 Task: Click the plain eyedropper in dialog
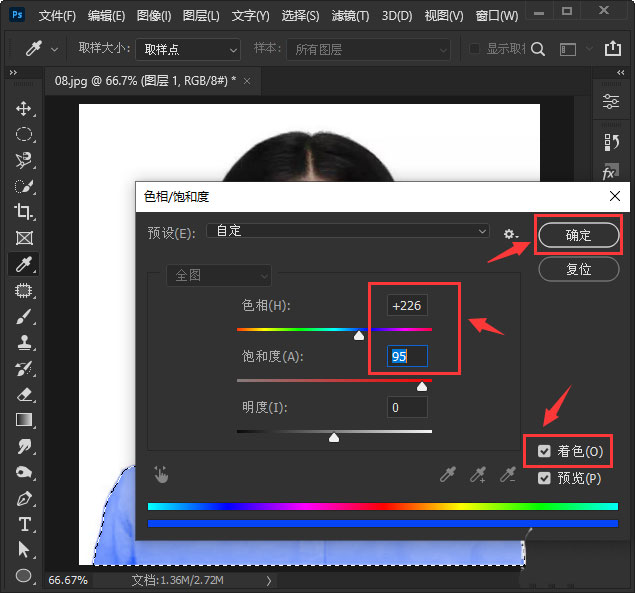[x=448, y=474]
